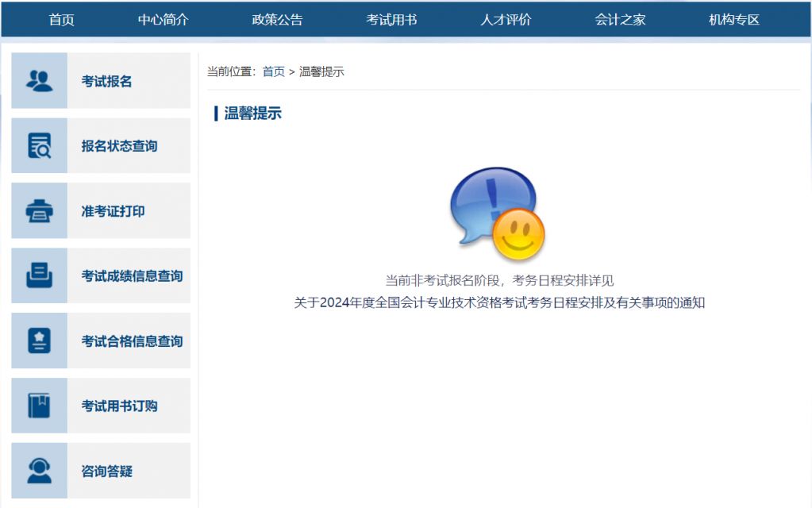This screenshot has height=508, width=812.
Task: Open the 考试用书 top menu
Action: (x=389, y=20)
